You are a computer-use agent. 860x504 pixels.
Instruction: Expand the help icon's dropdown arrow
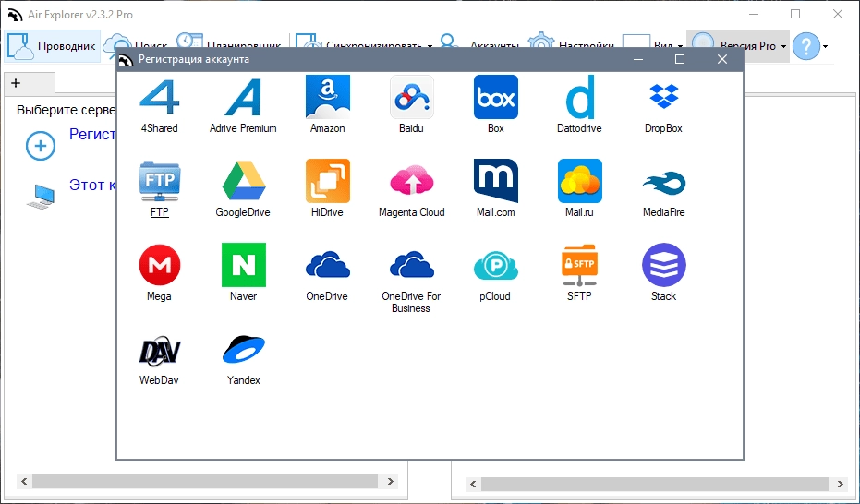[x=826, y=46]
